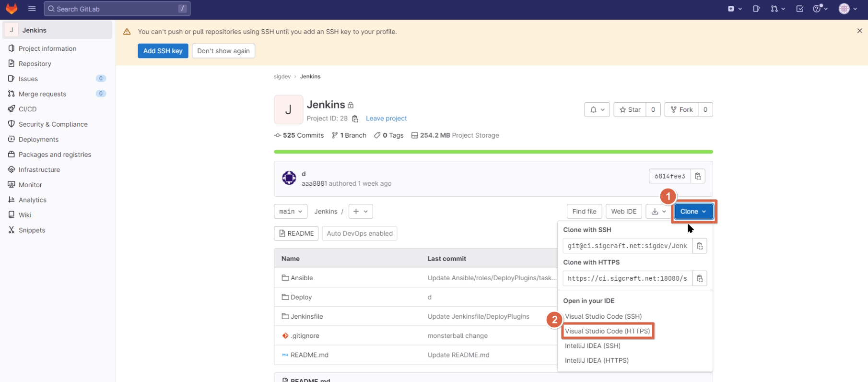Click the Add SSH key button
This screenshot has width=868, height=382.
point(163,51)
